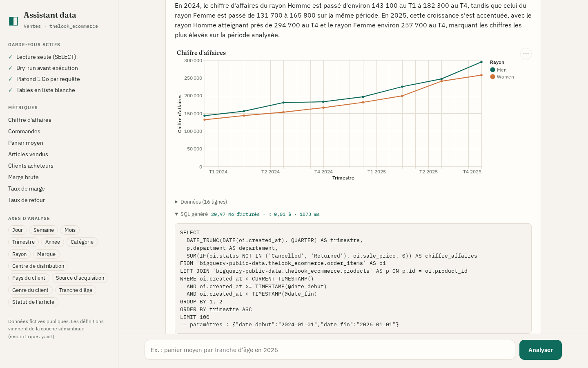Screen dimensions: 588x368
Task: Select the Panier moyen metric
Action: tap(26, 143)
